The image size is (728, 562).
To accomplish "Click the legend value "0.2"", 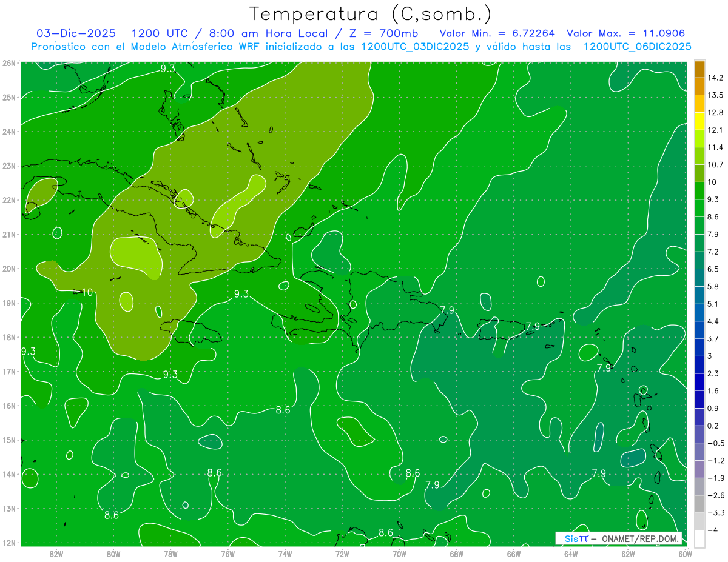I will (x=713, y=425).
